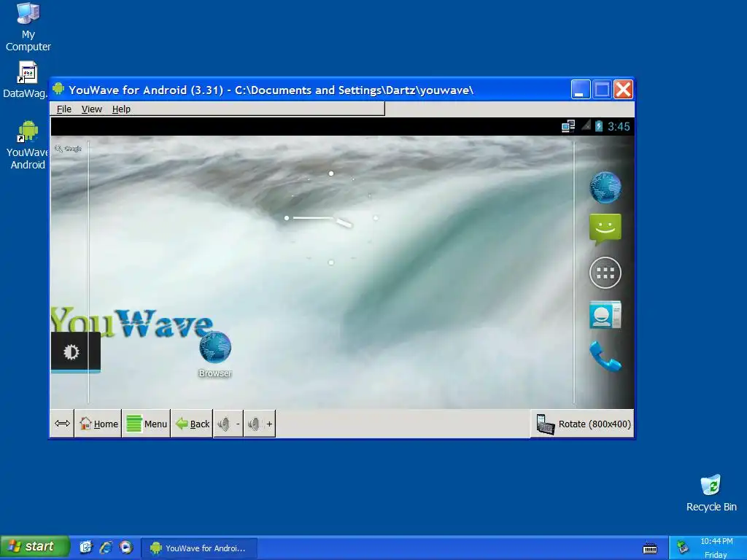The width and height of the screenshot is (747, 560).
Task: Raise volume with the speaker plus button
Action: (260, 424)
